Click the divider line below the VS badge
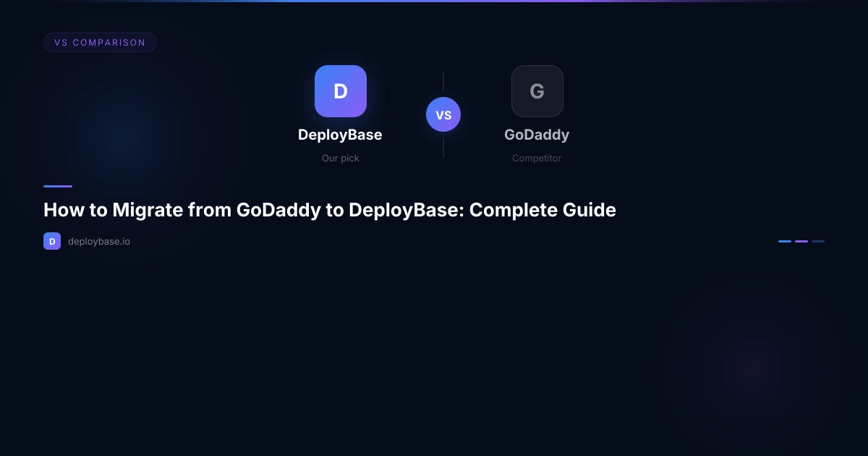The width and height of the screenshot is (868, 456). click(443, 147)
